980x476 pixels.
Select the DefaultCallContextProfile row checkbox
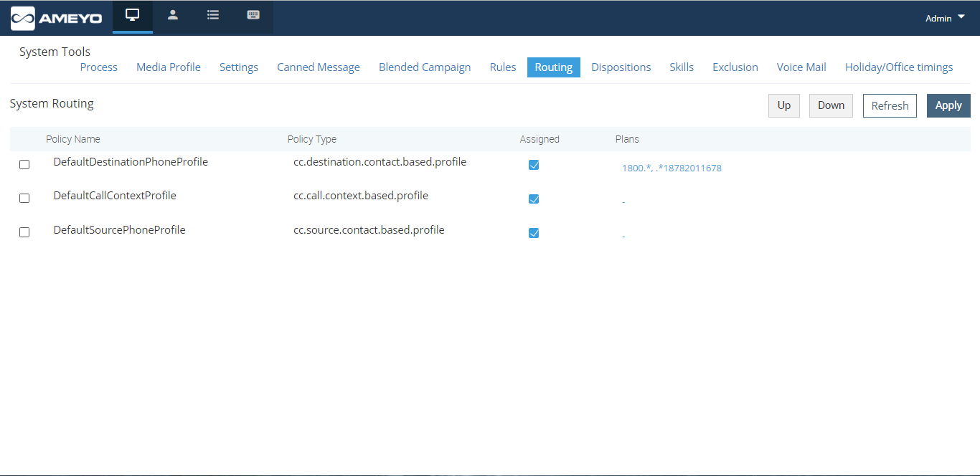24,198
